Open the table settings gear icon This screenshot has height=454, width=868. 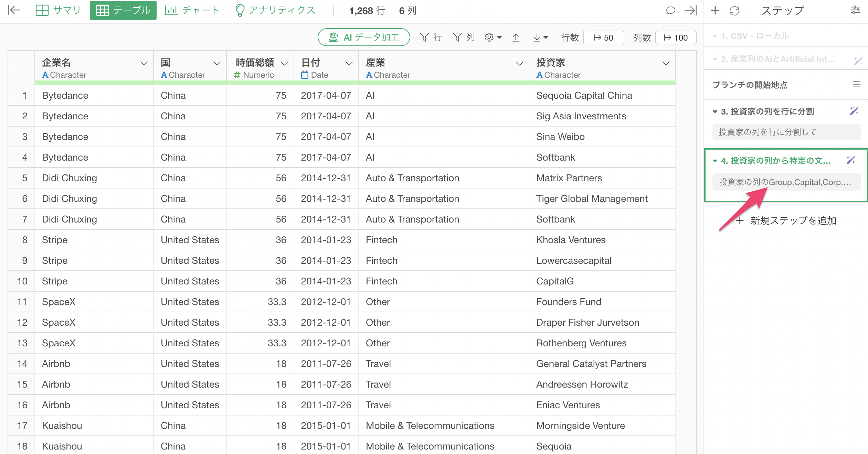(493, 37)
